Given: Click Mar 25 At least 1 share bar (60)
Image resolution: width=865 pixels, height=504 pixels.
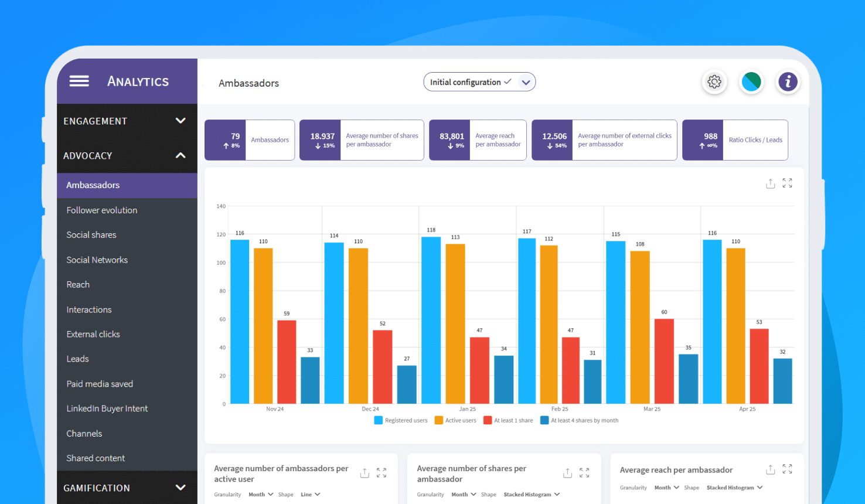Looking at the screenshot, I should pos(664,361).
